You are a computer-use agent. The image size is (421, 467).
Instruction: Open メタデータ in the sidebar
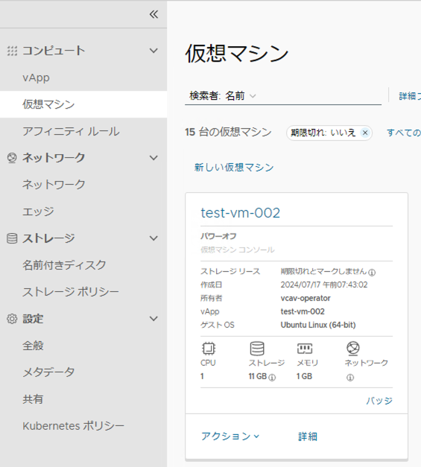click(x=48, y=372)
